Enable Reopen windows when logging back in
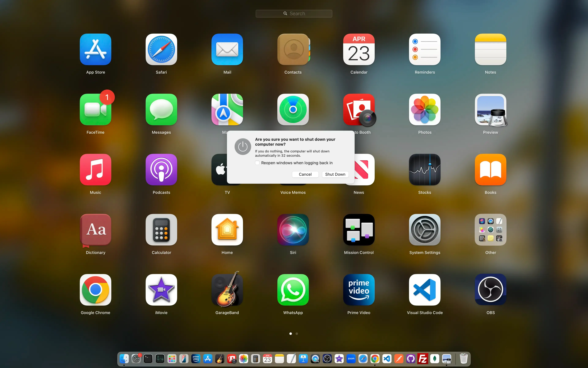The image size is (588, 368). click(257, 163)
